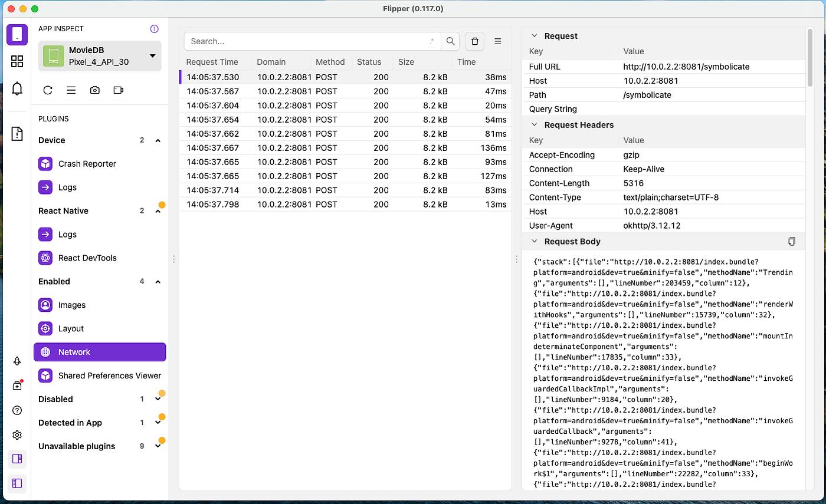The width and height of the screenshot is (826, 504).
Task: Sort by the Status column header
Action: [369, 62]
